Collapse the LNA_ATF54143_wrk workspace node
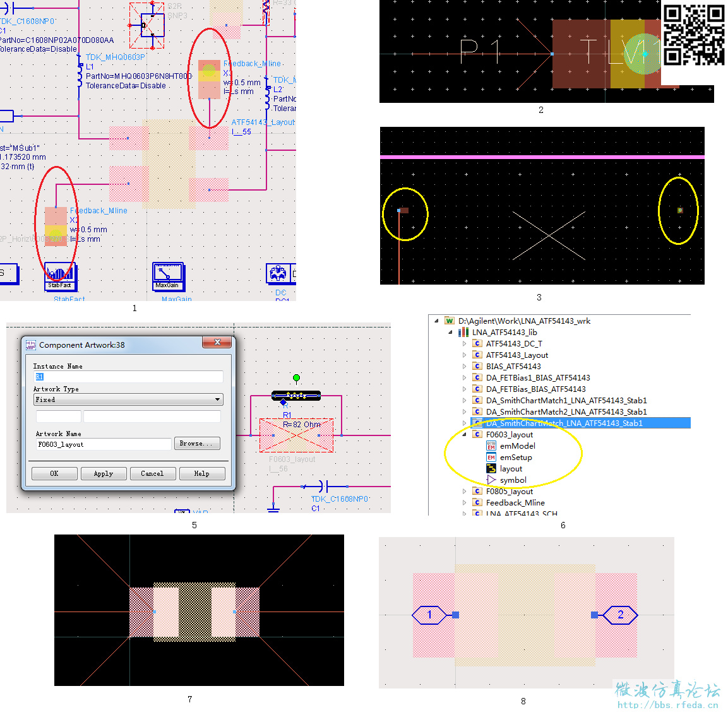This screenshot has width=728, height=715. click(436, 321)
